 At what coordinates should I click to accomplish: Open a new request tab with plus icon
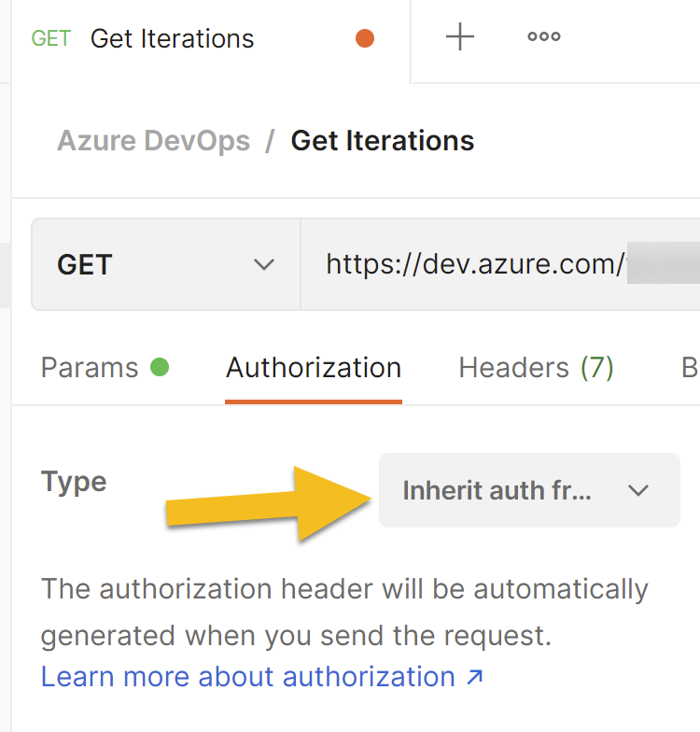pyautogui.click(x=460, y=38)
